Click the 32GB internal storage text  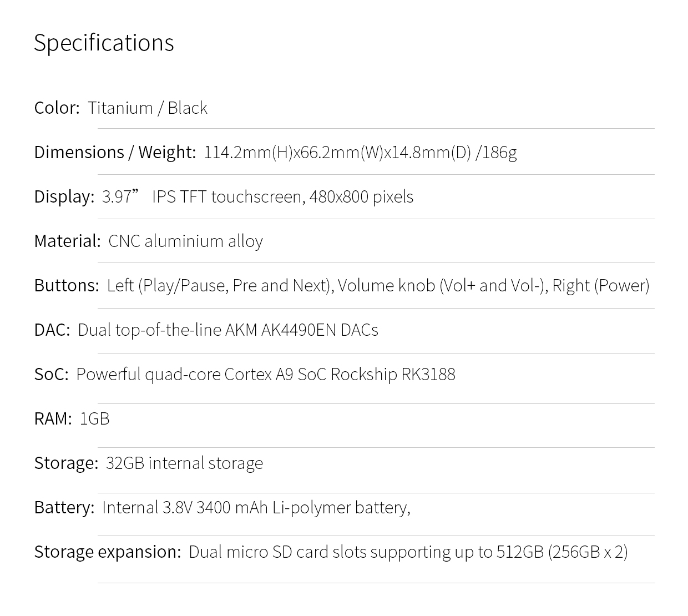[184, 463]
